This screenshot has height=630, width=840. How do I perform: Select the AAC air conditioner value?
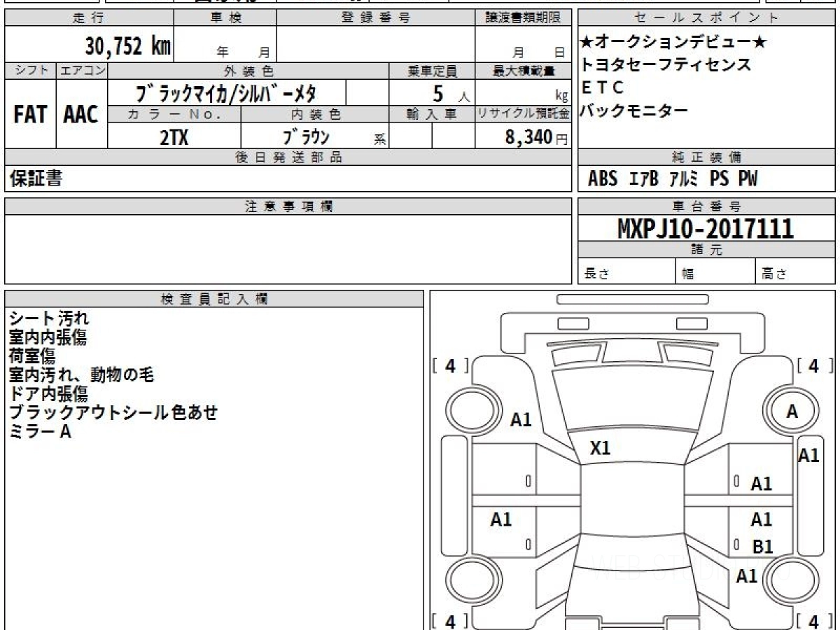coord(81,114)
